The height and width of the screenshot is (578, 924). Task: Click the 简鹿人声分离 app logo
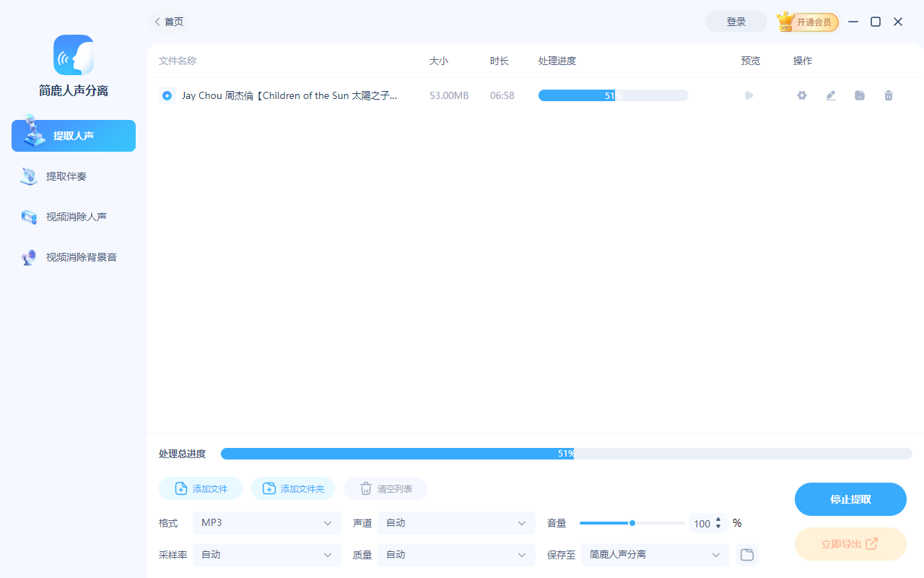73,55
